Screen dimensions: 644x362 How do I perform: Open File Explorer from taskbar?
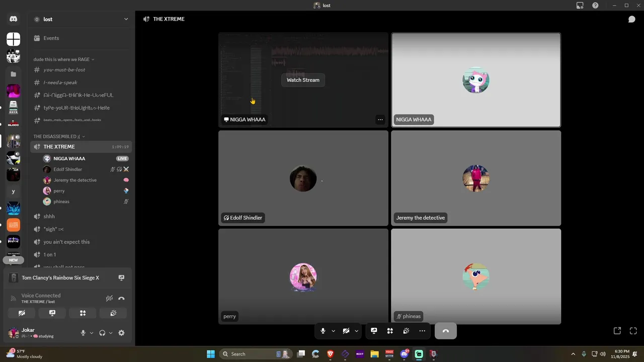pos(374,354)
